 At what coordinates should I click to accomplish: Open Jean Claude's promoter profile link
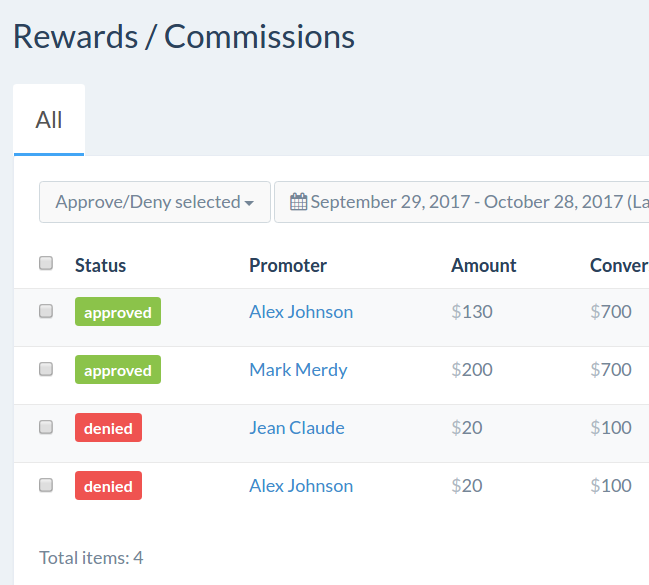[297, 428]
